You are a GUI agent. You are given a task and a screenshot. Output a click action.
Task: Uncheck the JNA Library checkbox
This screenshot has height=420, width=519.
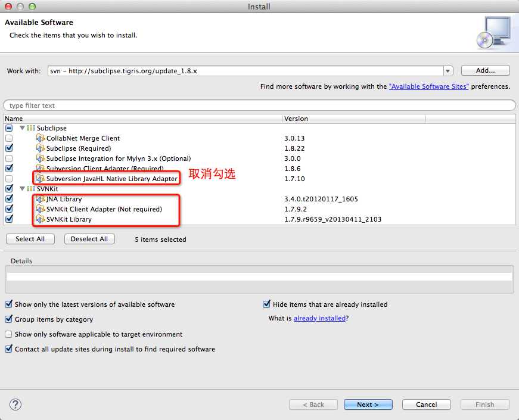pyautogui.click(x=9, y=199)
